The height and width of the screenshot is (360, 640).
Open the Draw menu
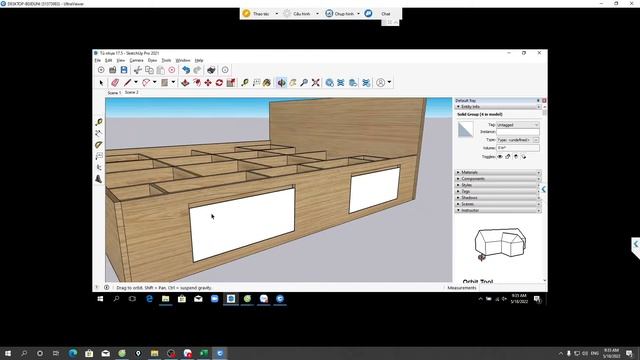[152, 60]
